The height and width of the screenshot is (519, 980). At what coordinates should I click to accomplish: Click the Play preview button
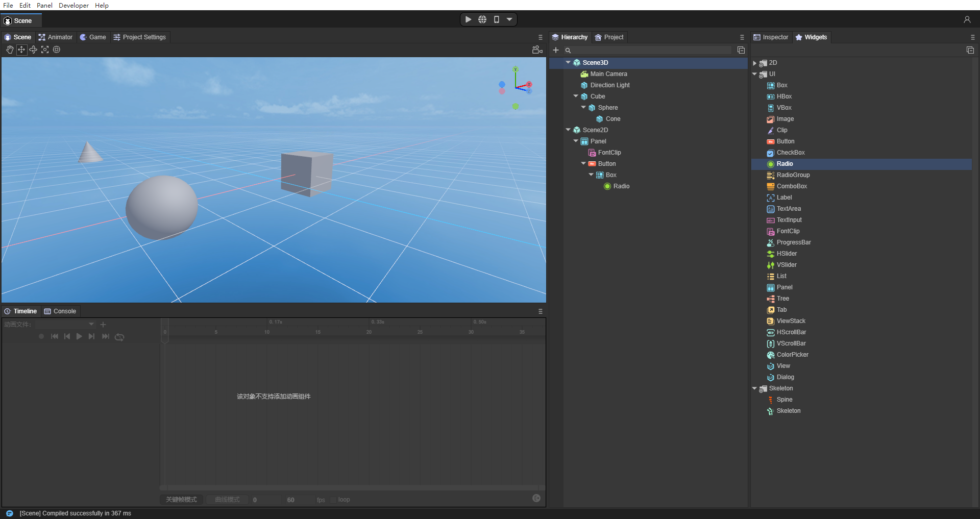(468, 19)
